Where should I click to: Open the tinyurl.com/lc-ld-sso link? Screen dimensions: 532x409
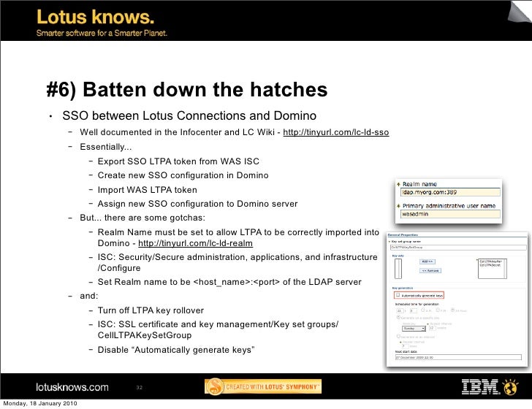click(x=336, y=132)
